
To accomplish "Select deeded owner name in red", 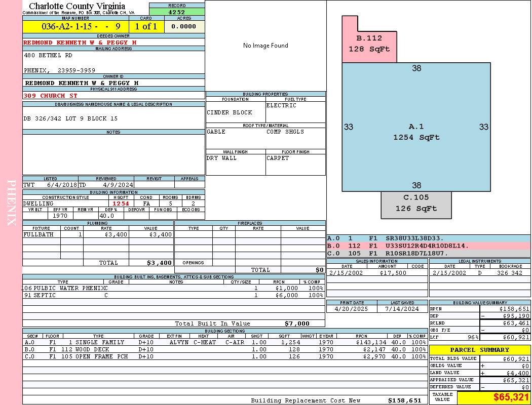I will [x=80, y=43].
